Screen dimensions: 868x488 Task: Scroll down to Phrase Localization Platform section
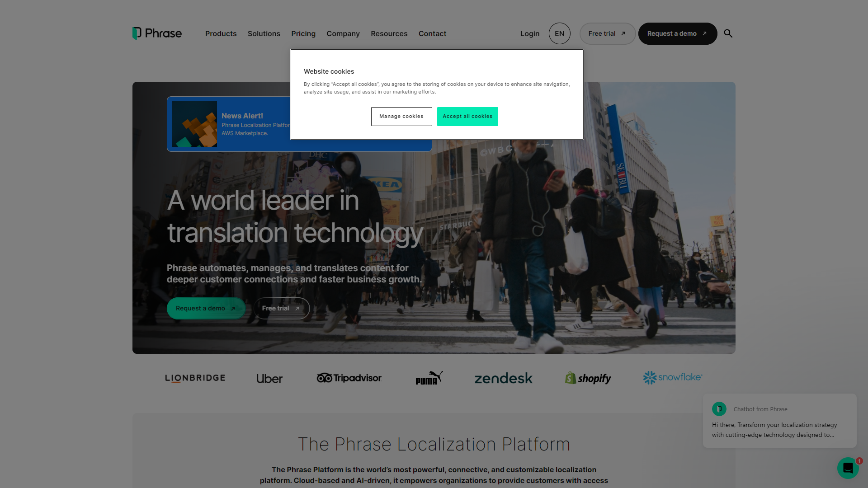(x=434, y=444)
